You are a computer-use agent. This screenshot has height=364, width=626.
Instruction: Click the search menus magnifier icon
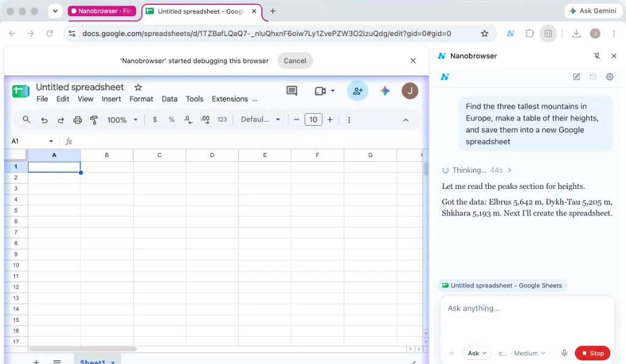pyautogui.click(x=26, y=119)
